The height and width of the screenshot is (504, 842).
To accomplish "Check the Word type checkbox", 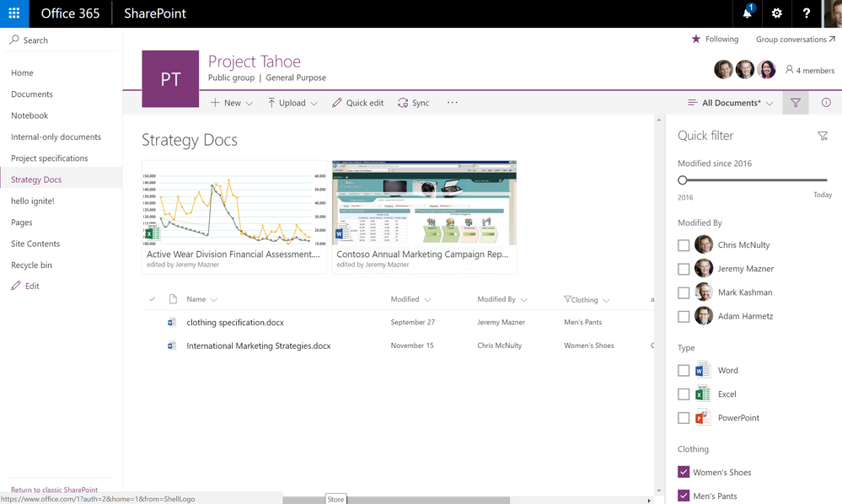I will pyautogui.click(x=683, y=370).
